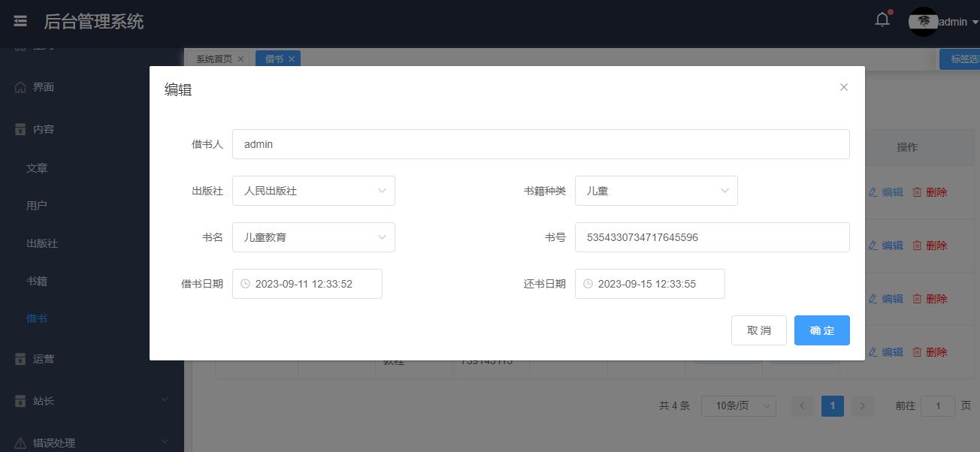Click the clock icon in 借书日期 field
Image resolution: width=980 pixels, height=452 pixels.
[x=245, y=284]
